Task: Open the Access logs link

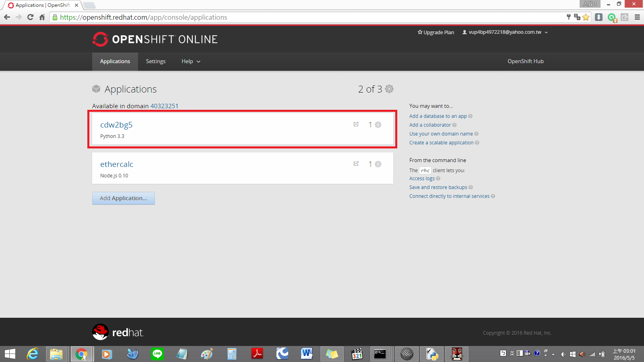Action: (x=422, y=179)
